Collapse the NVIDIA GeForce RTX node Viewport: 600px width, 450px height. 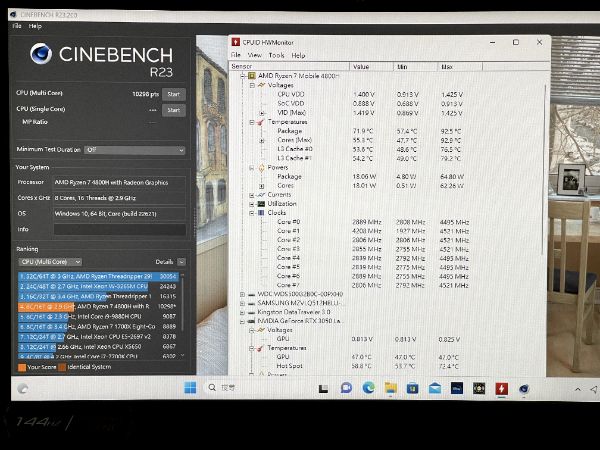tap(242, 321)
